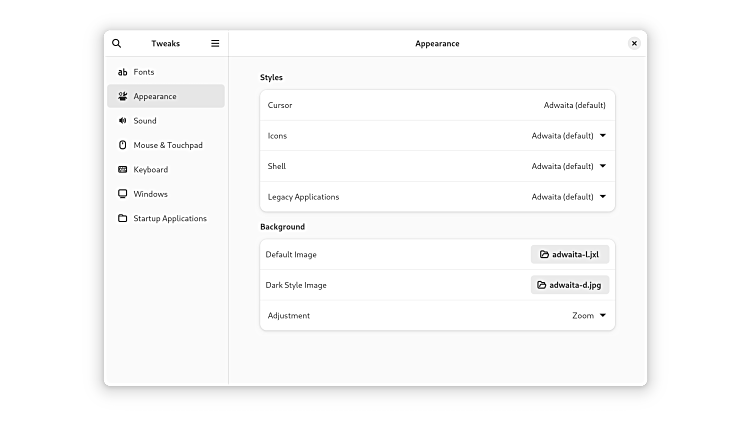752x423 pixels.
Task: Switch to Startup Applications page
Action: [170, 219]
